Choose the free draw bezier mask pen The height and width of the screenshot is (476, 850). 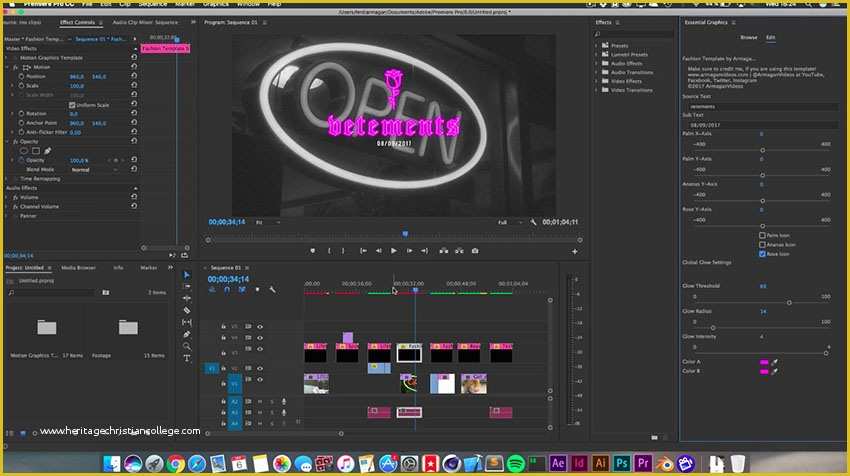point(48,151)
